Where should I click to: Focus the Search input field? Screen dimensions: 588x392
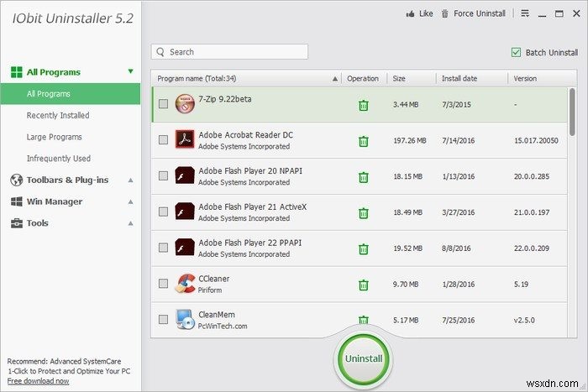[x=229, y=52]
